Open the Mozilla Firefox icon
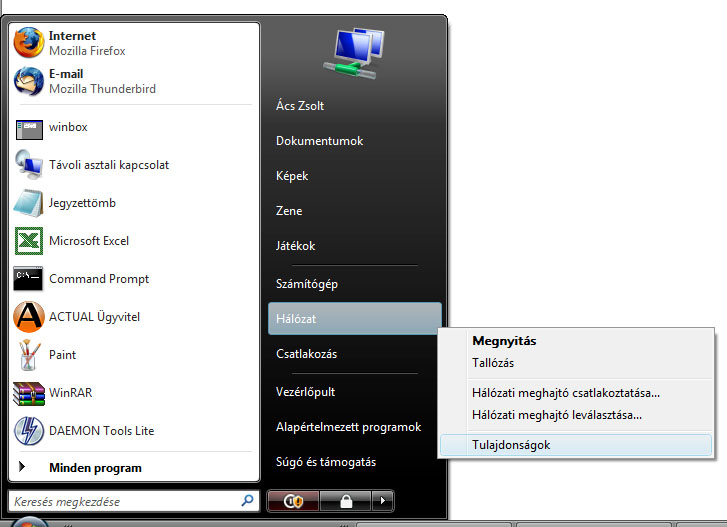 pos(29,43)
